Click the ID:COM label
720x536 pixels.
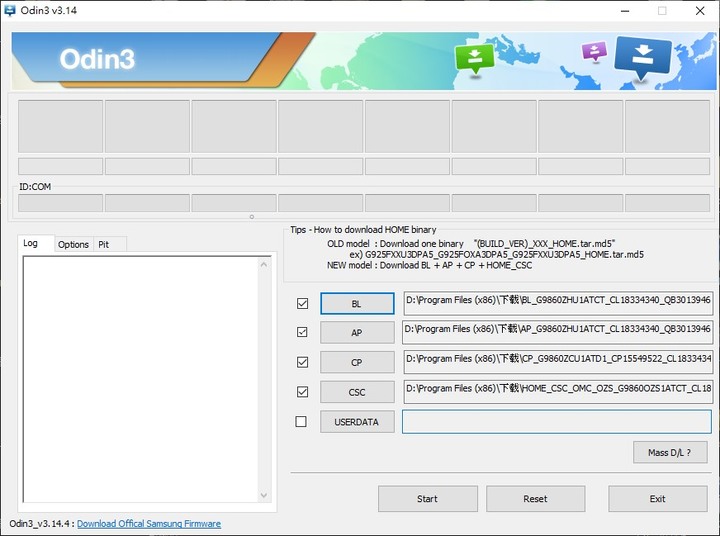tap(35, 187)
